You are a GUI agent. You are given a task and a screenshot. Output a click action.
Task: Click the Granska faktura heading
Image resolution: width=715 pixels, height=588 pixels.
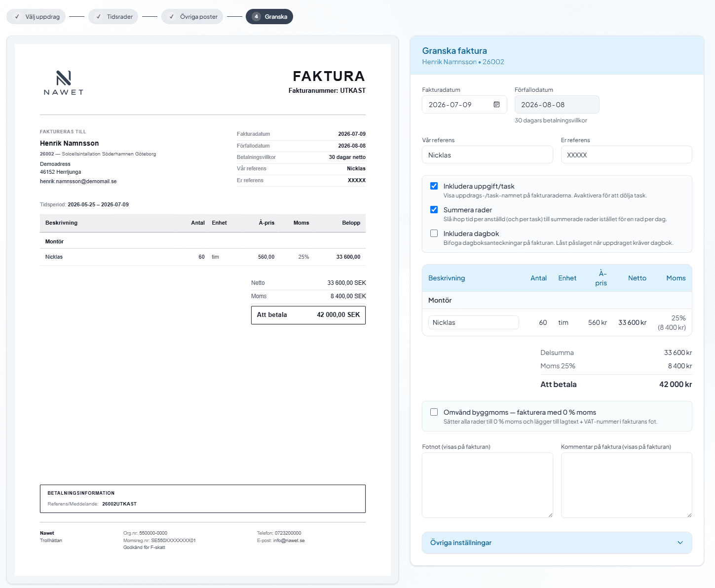click(x=454, y=50)
